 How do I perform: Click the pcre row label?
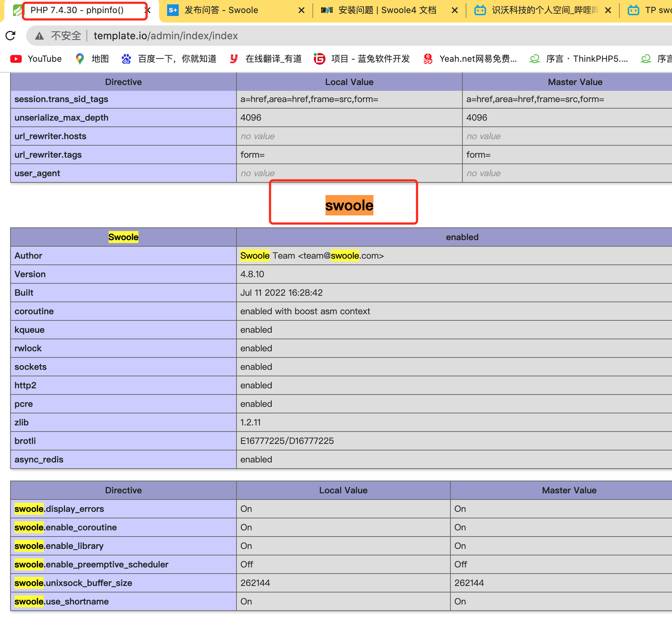coord(24,404)
